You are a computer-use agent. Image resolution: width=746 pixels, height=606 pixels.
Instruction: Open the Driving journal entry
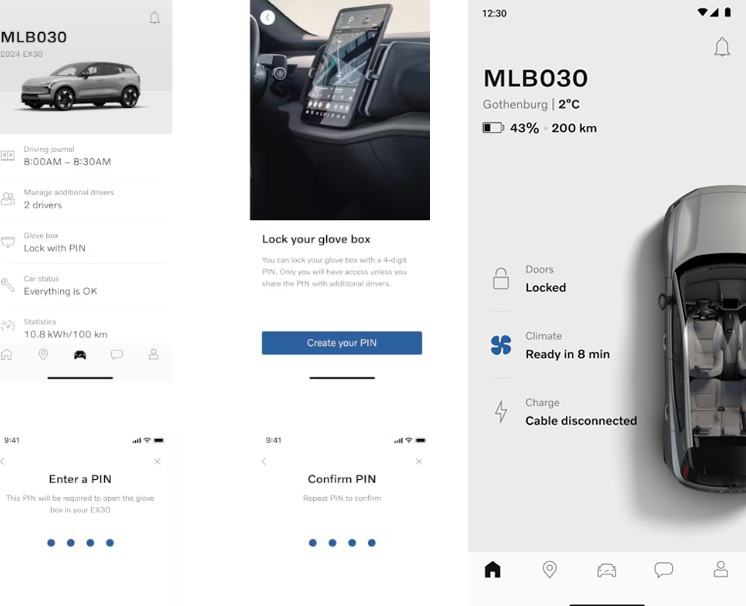pos(83,156)
